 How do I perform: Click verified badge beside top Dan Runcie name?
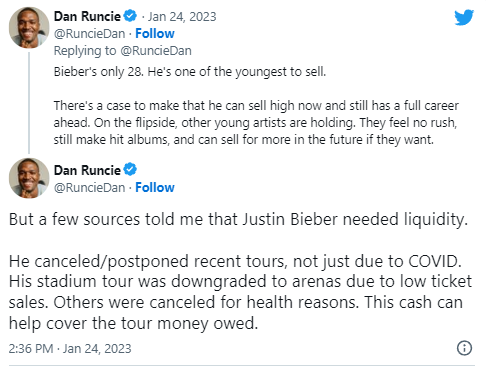[130, 16]
